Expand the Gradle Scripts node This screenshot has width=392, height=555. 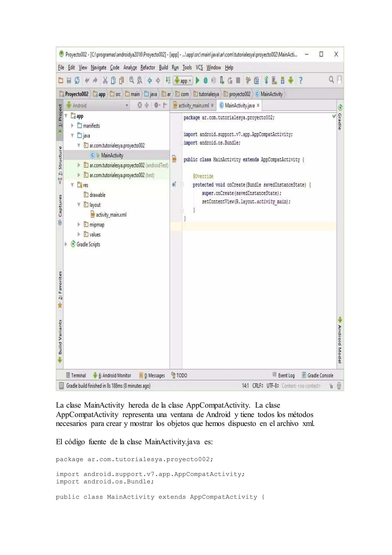pyautogui.click(x=66, y=244)
